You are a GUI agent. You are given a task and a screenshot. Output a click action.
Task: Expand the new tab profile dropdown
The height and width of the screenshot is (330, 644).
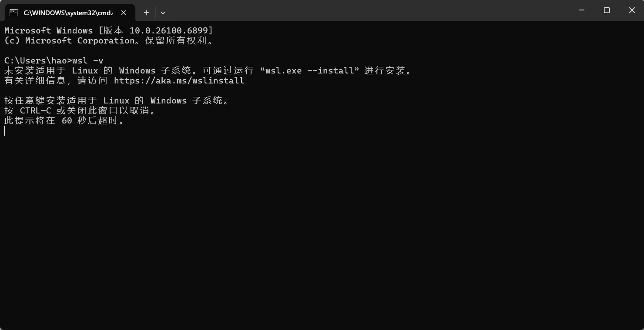click(x=163, y=13)
